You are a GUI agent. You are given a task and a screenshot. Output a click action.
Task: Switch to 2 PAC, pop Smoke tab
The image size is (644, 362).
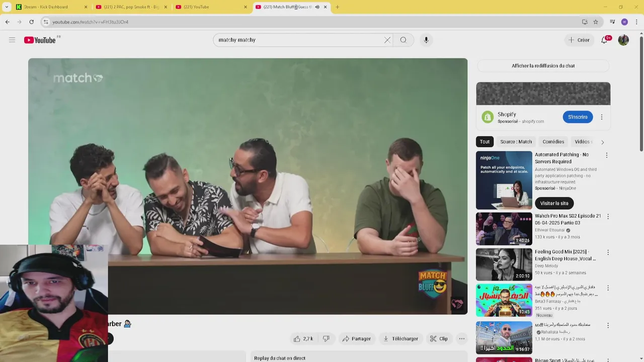pyautogui.click(x=131, y=7)
